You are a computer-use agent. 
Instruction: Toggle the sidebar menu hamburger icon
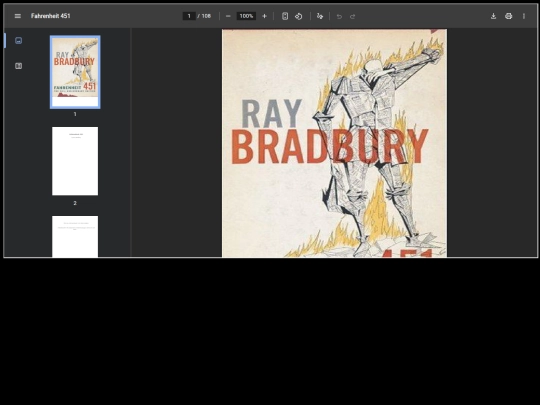(18, 16)
